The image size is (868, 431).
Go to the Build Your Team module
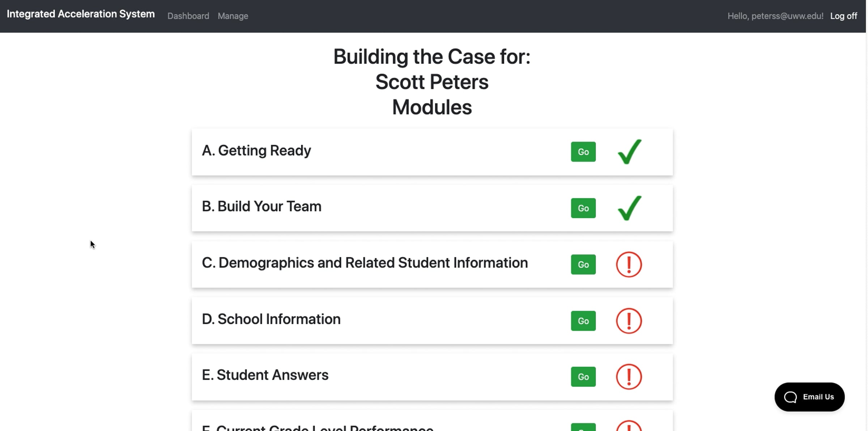coord(583,208)
